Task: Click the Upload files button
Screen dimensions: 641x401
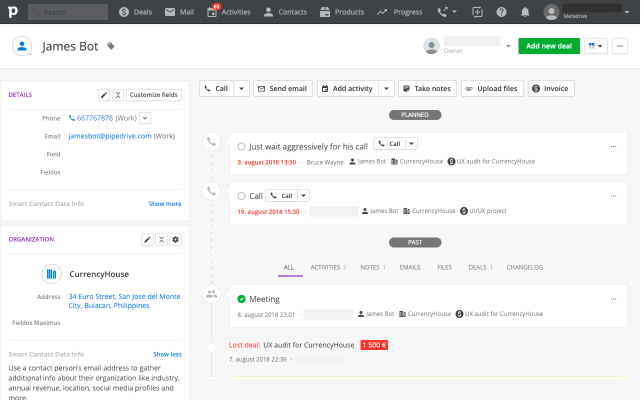Action: 492,89
